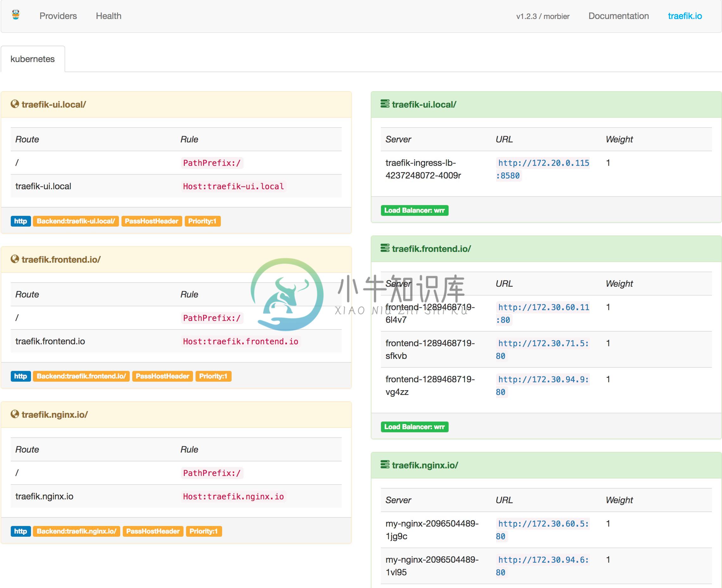Screen dimensions: 722x588
Task: Click rule Host:traefik.nginx.io
Action: tap(234, 497)
